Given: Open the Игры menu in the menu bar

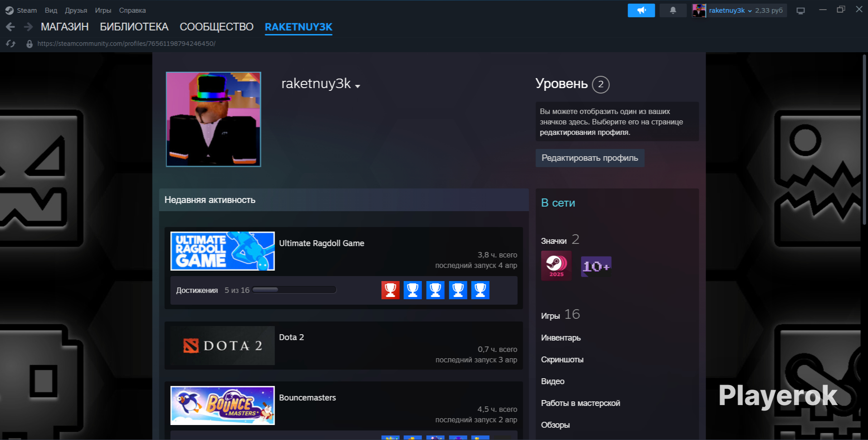Looking at the screenshot, I should 103,10.
